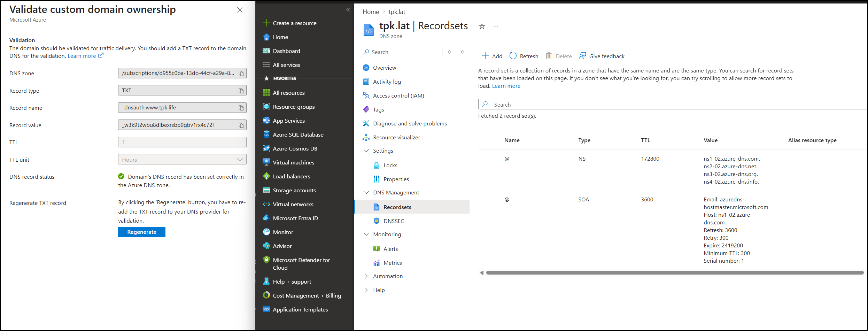This screenshot has height=331, width=868.
Task: Copy the DNS zone path
Action: coord(241,74)
